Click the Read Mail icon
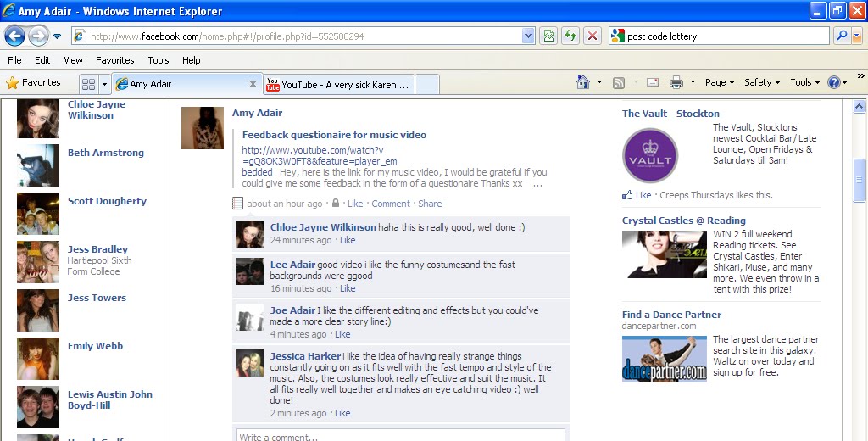The width and height of the screenshot is (868, 441). coord(653,82)
